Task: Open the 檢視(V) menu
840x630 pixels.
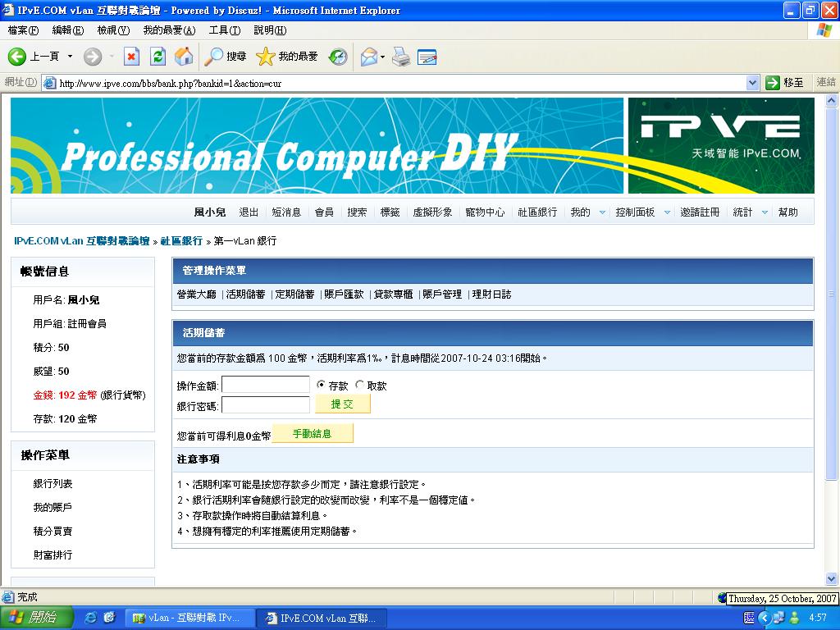Action: [x=113, y=30]
